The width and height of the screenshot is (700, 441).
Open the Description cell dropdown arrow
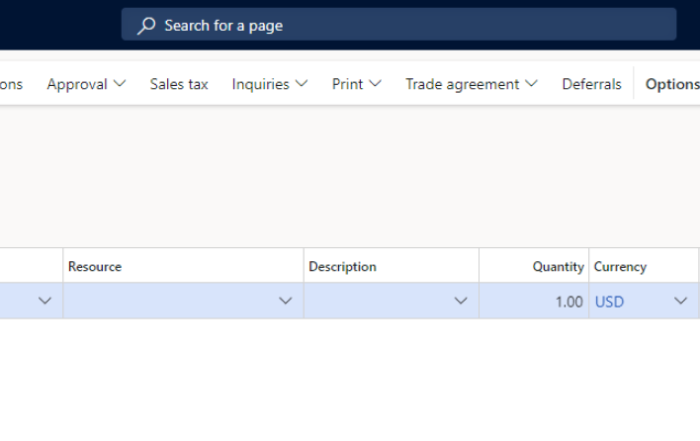coord(461,301)
